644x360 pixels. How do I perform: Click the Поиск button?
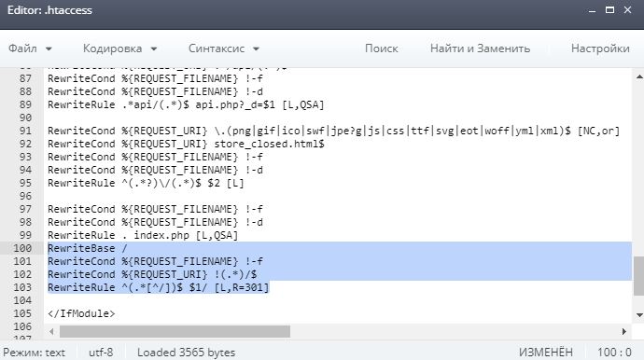382,48
